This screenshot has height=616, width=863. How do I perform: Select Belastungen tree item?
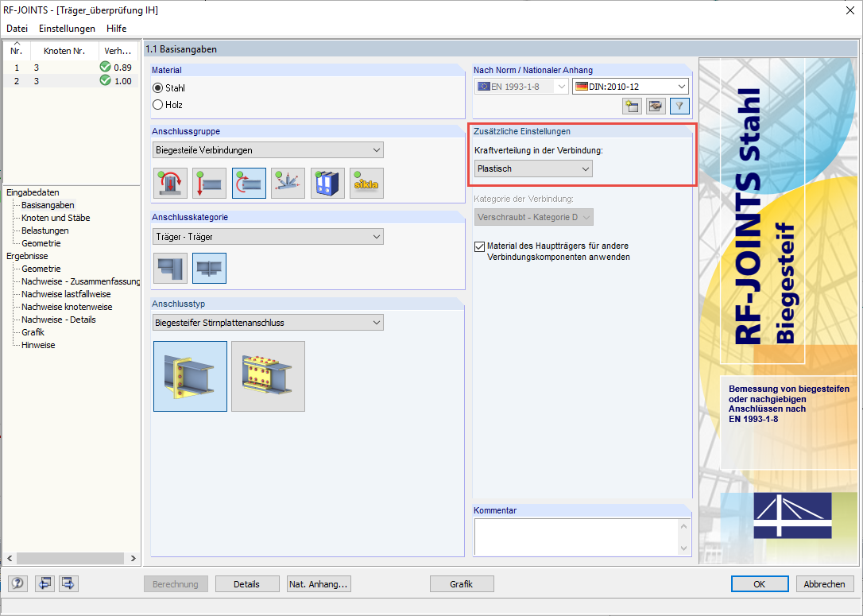point(45,230)
